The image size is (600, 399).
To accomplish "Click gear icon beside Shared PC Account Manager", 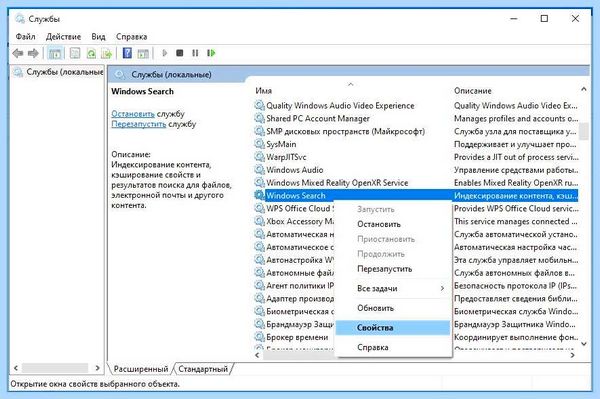I will pos(259,118).
